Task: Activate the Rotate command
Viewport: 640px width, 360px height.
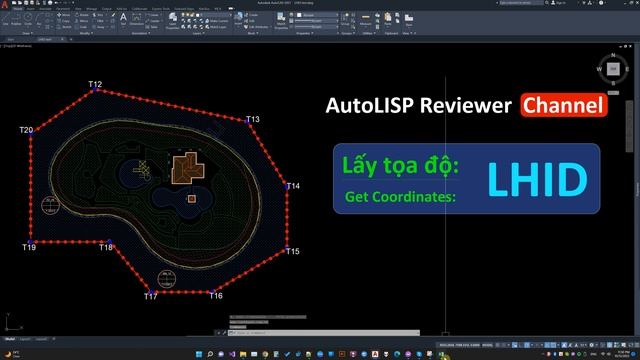Action: [x=81, y=15]
